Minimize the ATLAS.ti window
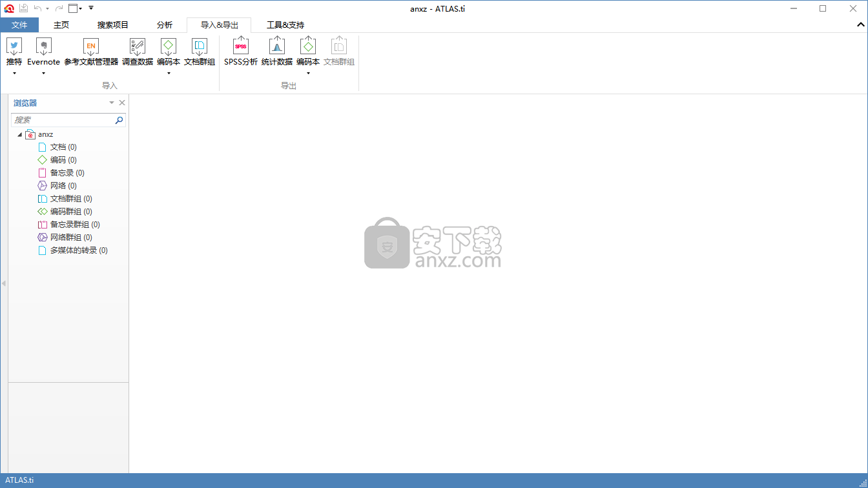The image size is (868, 488). [x=793, y=8]
